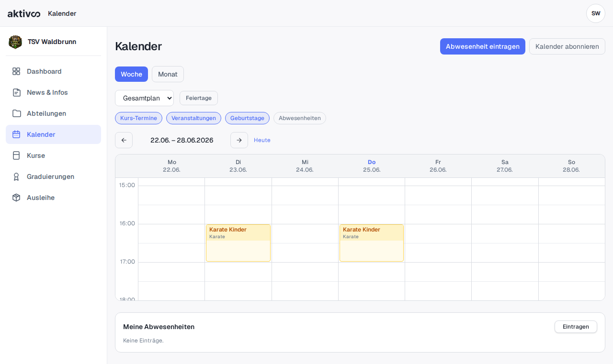The height and width of the screenshot is (364, 613).
Task: Click the aktivoo logo
Action: [x=24, y=13]
